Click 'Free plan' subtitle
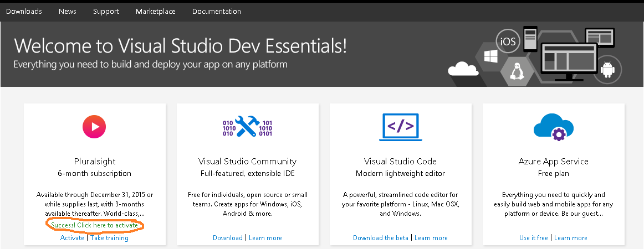Viewport: 644px width, 249px height. (553, 174)
